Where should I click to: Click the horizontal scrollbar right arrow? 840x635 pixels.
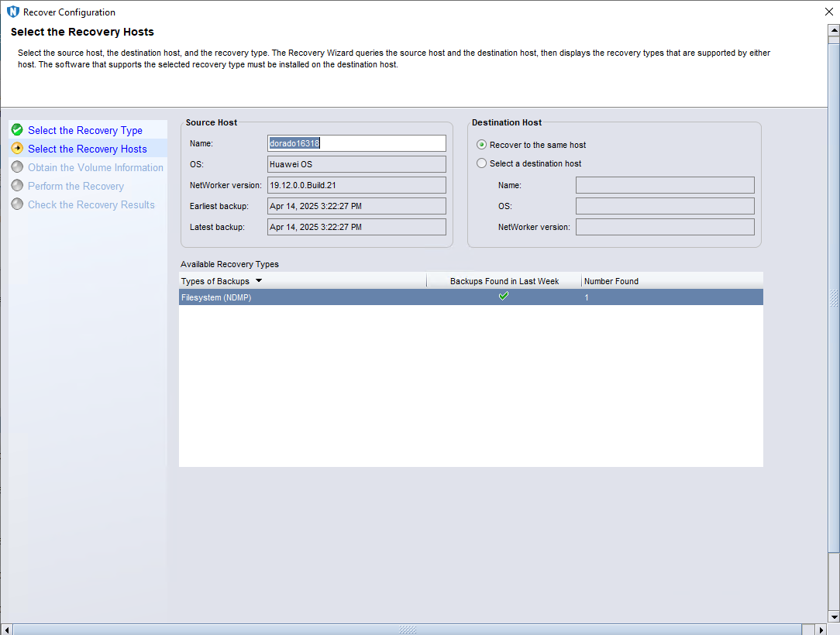pyautogui.click(x=821, y=630)
